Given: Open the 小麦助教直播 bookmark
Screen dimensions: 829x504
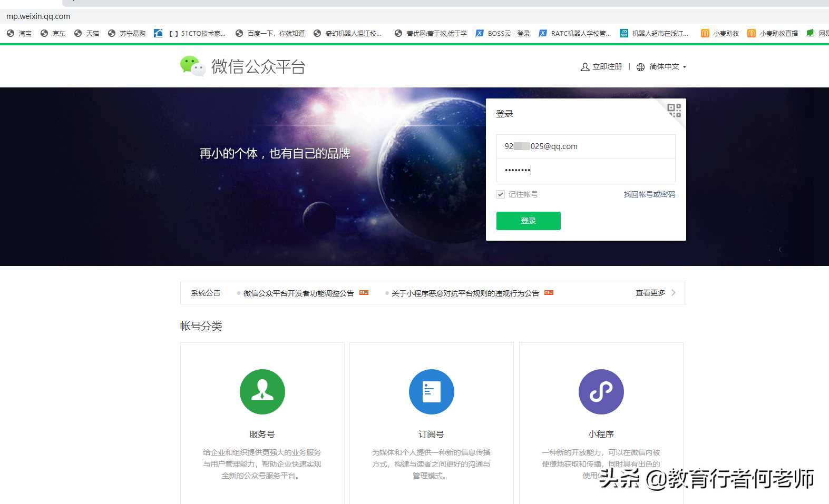Looking at the screenshot, I should pos(773,33).
